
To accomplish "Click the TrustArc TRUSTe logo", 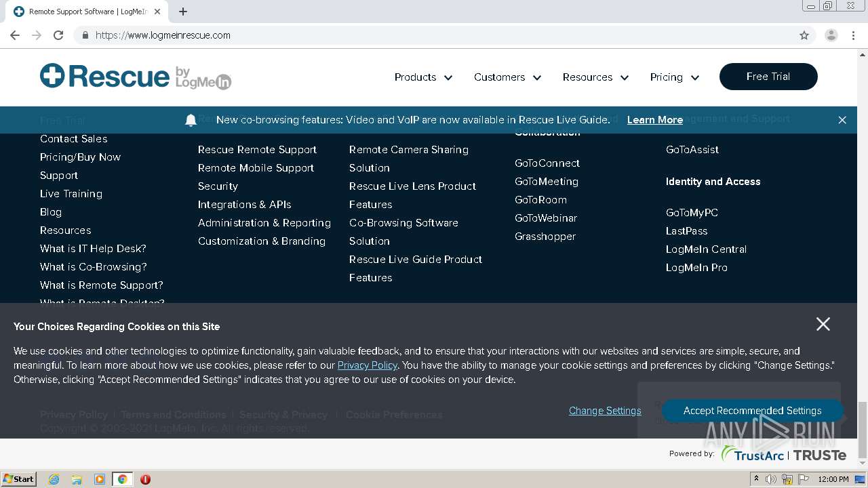I will 783,454.
